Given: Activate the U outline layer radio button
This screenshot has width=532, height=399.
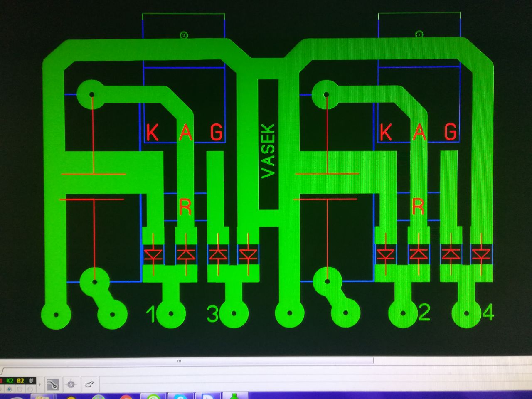Looking at the screenshot, I should (x=31, y=389).
